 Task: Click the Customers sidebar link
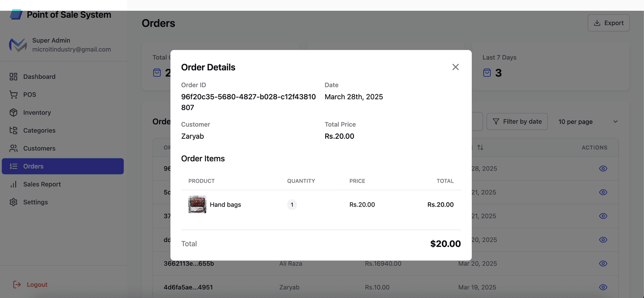[x=63, y=148]
